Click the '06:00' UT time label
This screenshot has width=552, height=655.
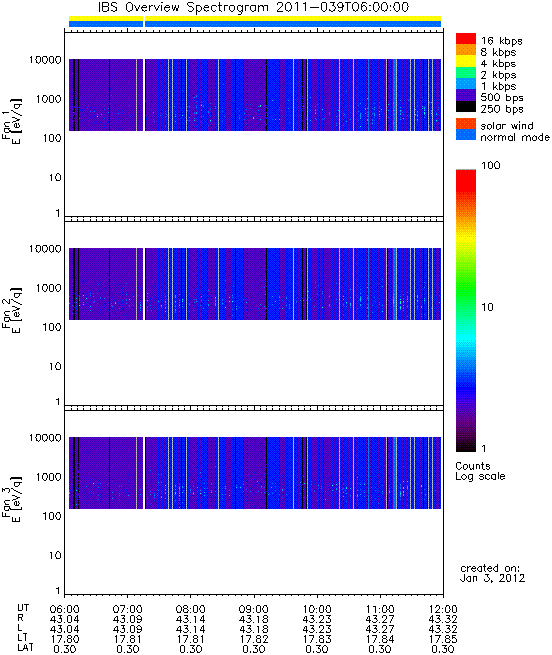tap(64, 609)
